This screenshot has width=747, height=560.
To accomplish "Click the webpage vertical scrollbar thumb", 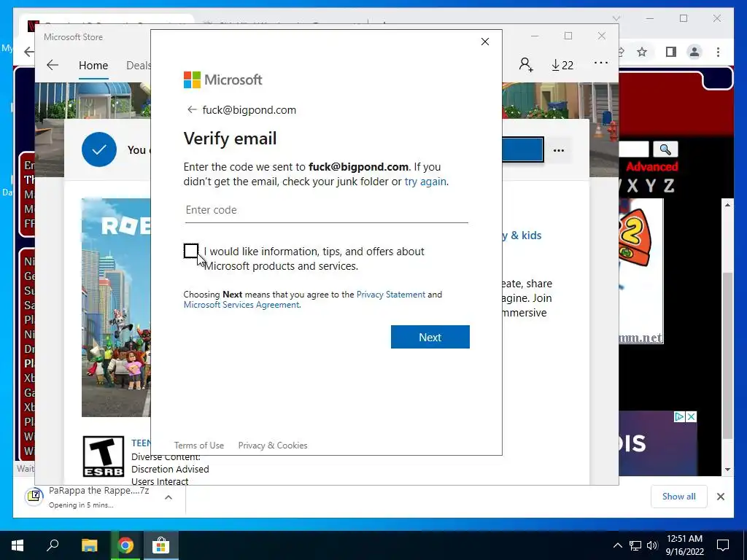I will pyautogui.click(x=727, y=355).
